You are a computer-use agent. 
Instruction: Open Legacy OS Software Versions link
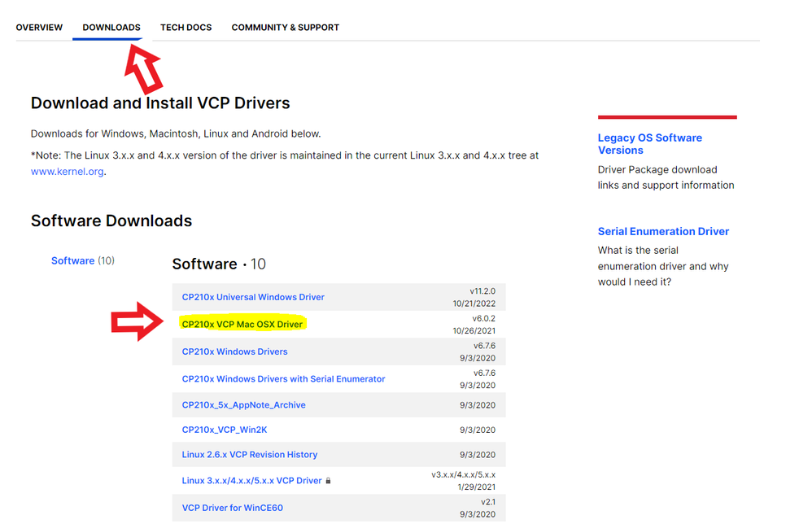(x=649, y=144)
